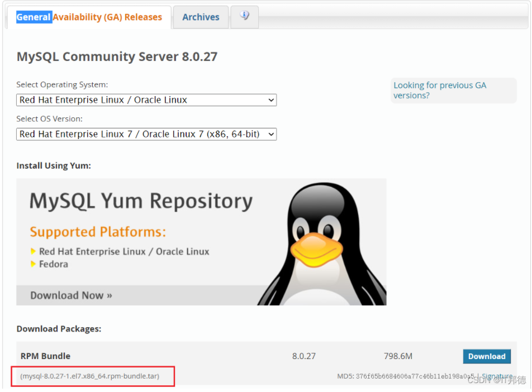Screen dimensions: 532x392
Task: Click the Download Packages label
Action: tap(59, 329)
